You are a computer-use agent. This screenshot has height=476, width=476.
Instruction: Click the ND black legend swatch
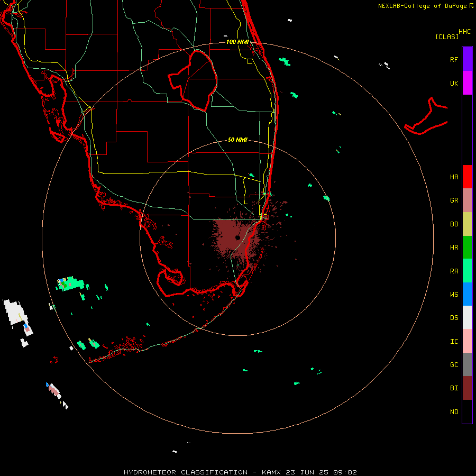[467, 411]
